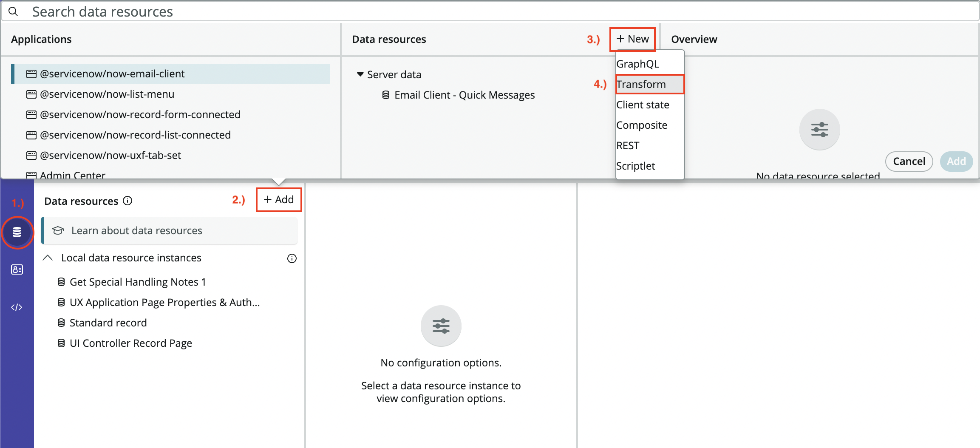The width and height of the screenshot is (980, 448).
Task: Select Email Client - Quick Messages resource
Action: 464,95
